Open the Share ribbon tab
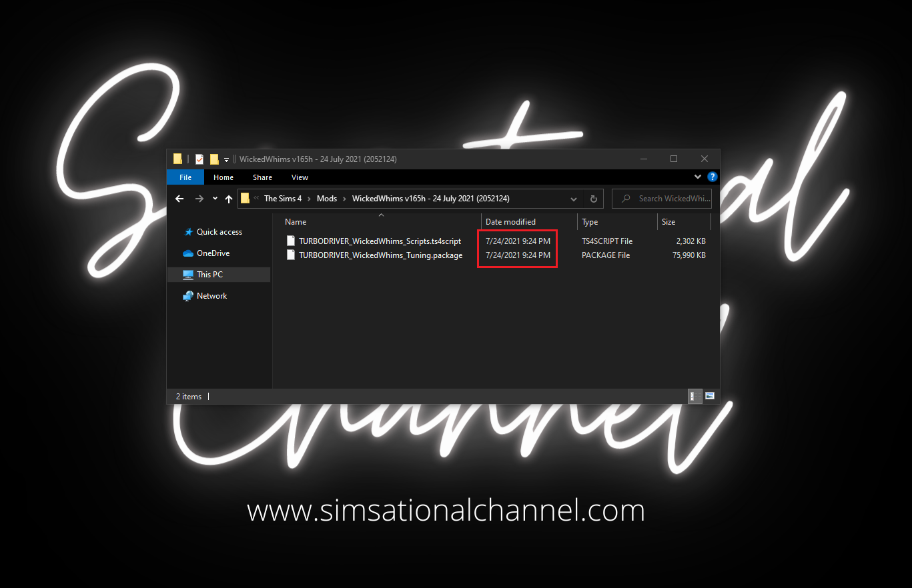The image size is (912, 588). click(x=262, y=177)
